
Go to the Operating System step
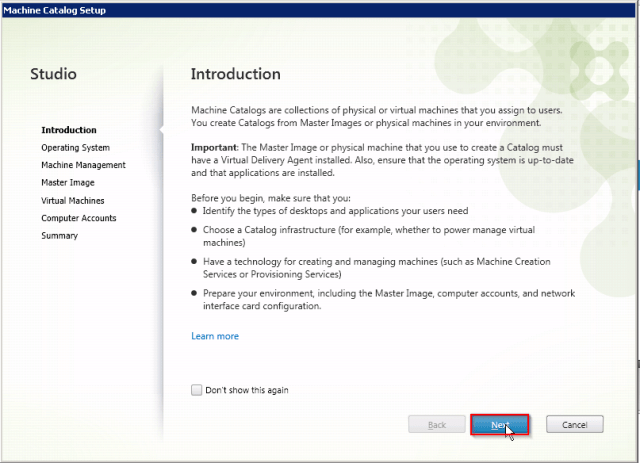[75, 148]
